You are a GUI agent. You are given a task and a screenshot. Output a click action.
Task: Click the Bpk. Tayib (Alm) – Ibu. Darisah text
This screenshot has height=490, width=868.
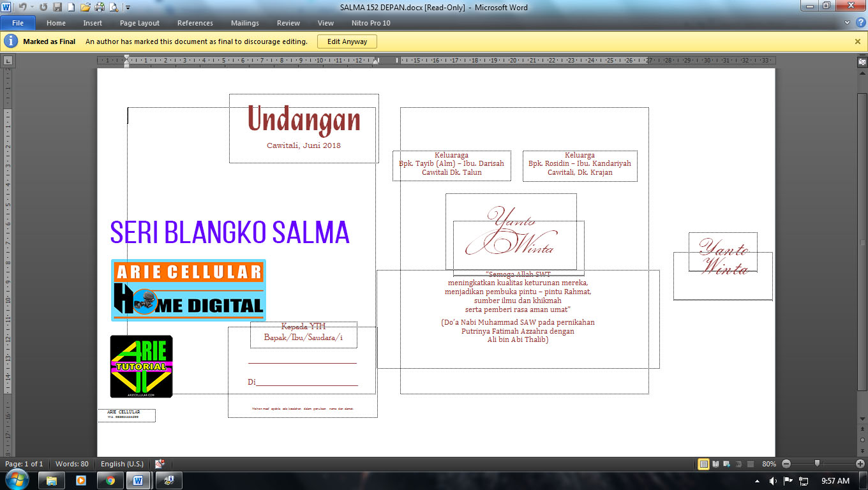coord(451,163)
